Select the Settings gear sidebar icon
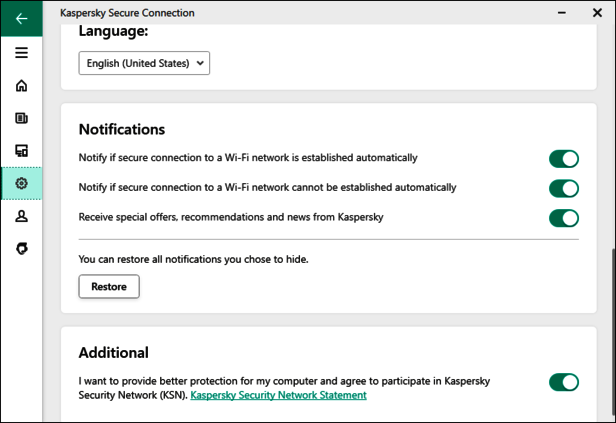Viewport: 616px width, 423px height. (21, 184)
